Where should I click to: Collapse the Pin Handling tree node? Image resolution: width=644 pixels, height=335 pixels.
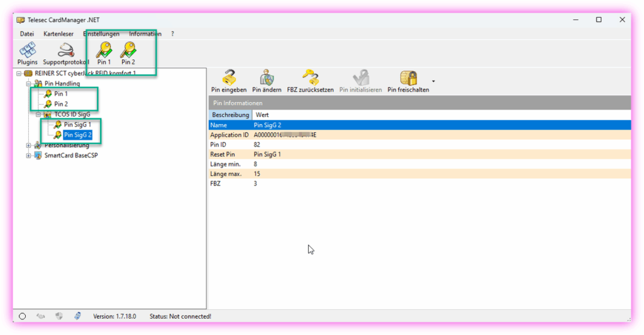click(x=28, y=84)
